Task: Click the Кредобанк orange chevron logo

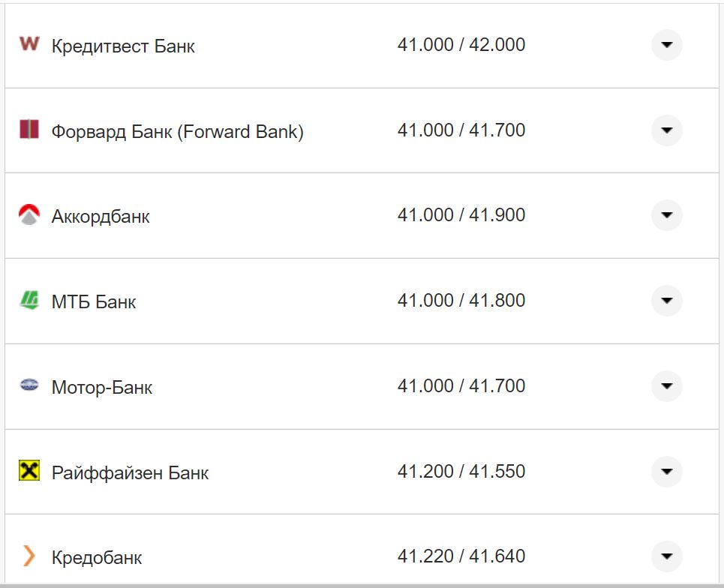Action: point(29,556)
